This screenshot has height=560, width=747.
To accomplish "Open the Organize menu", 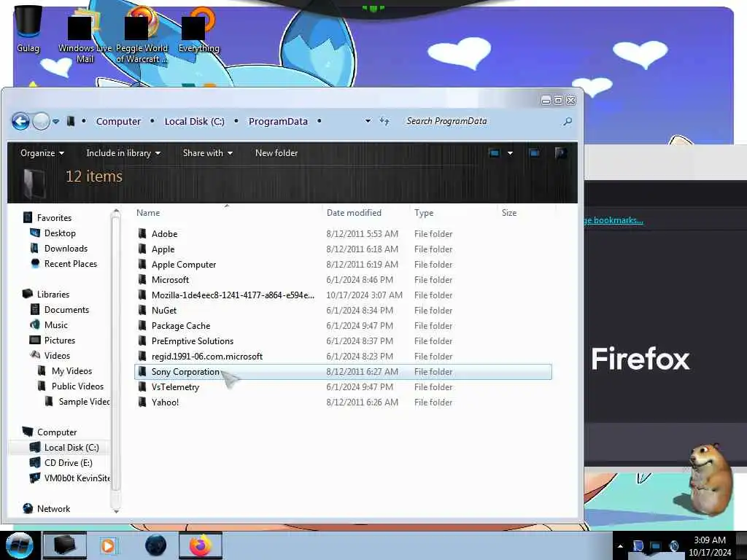I will 42,153.
